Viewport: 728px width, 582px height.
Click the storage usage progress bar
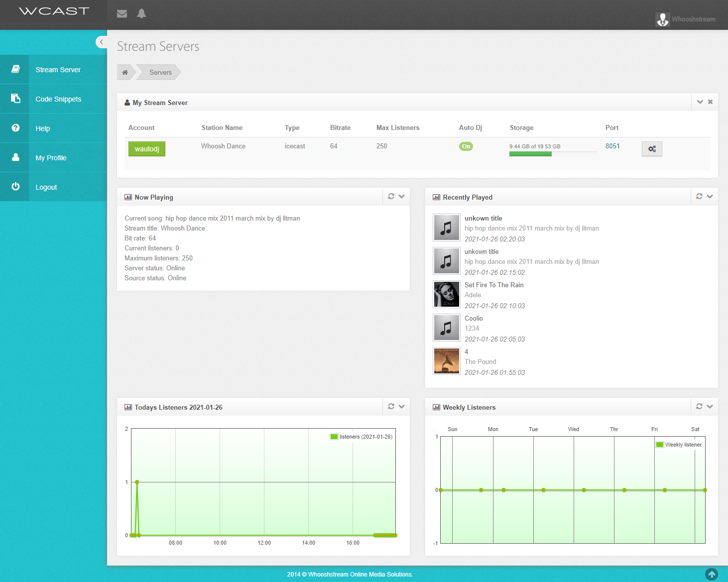point(553,154)
